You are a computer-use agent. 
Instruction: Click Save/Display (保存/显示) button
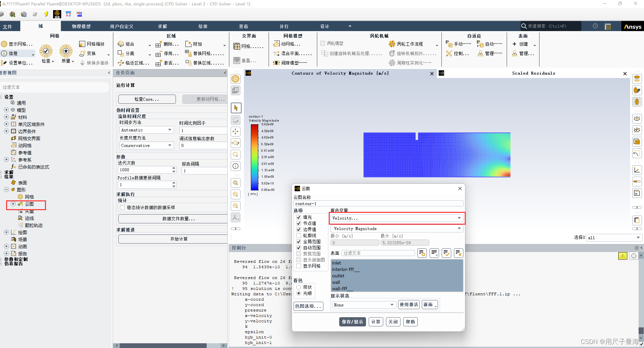(x=352, y=322)
